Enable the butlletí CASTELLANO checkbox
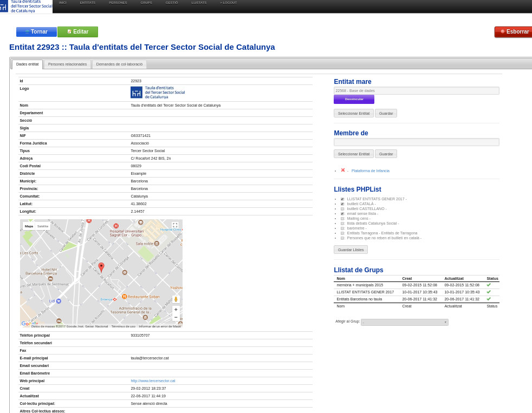 [x=342, y=209]
